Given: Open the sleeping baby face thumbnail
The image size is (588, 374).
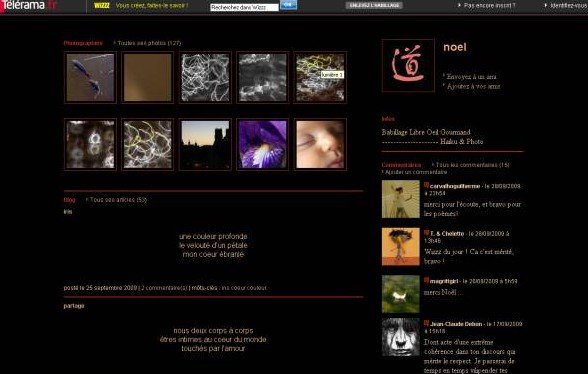Looking at the screenshot, I should pyautogui.click(x=320, y=144).
